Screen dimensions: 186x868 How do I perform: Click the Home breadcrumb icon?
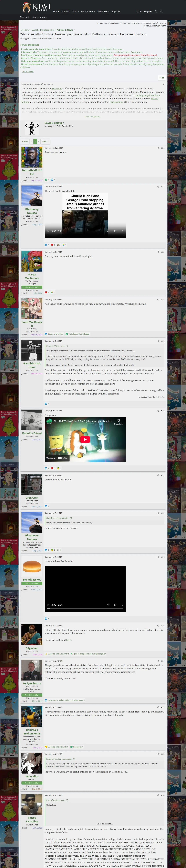point(22,30)
